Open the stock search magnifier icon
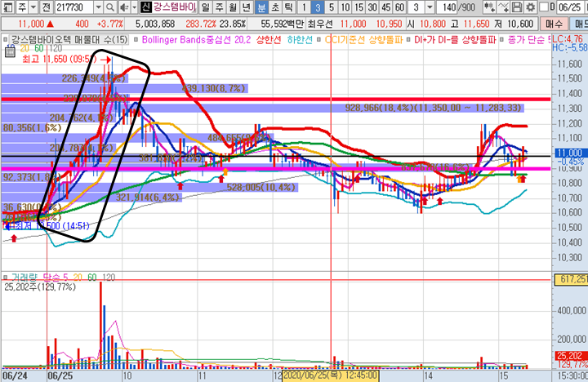 pyautogui.click(x=110, y=7)
